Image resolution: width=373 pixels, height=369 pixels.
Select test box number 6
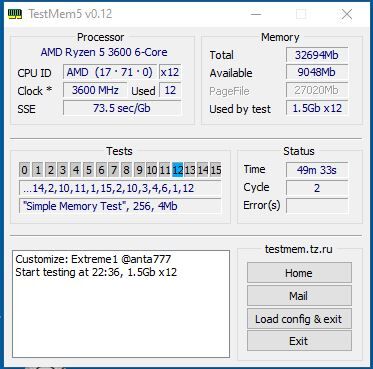(x=101, y=170)
